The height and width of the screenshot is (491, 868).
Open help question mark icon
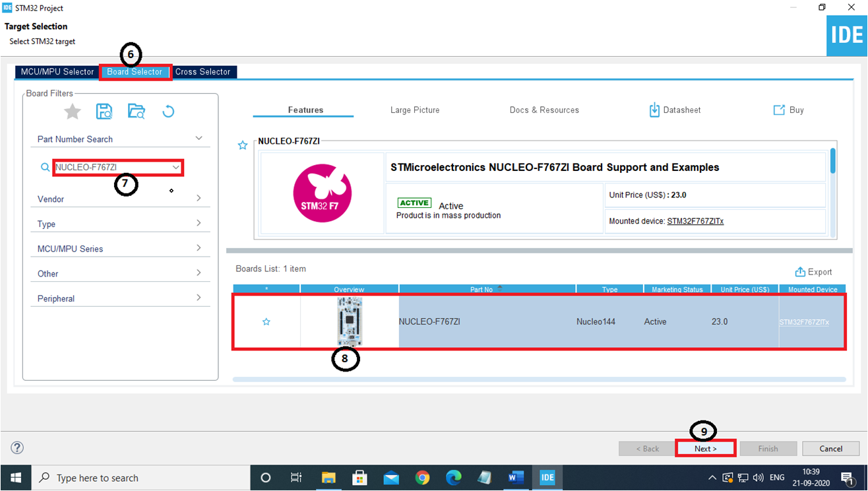(17, 447)
